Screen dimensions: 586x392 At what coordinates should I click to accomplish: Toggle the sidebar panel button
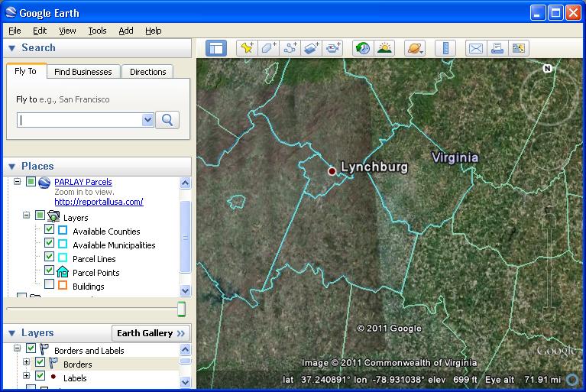[x=216, y=48]
